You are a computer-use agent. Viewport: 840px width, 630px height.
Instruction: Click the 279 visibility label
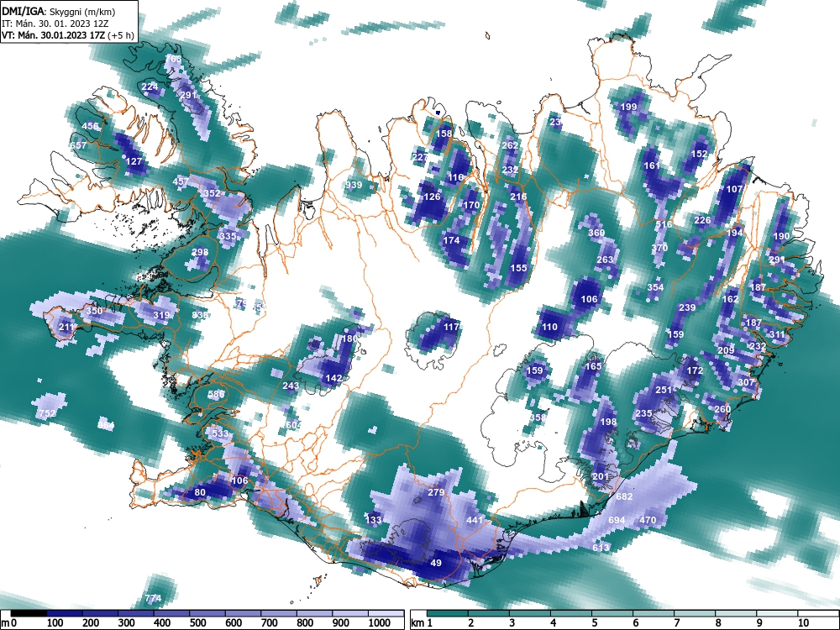pos(436,492)
